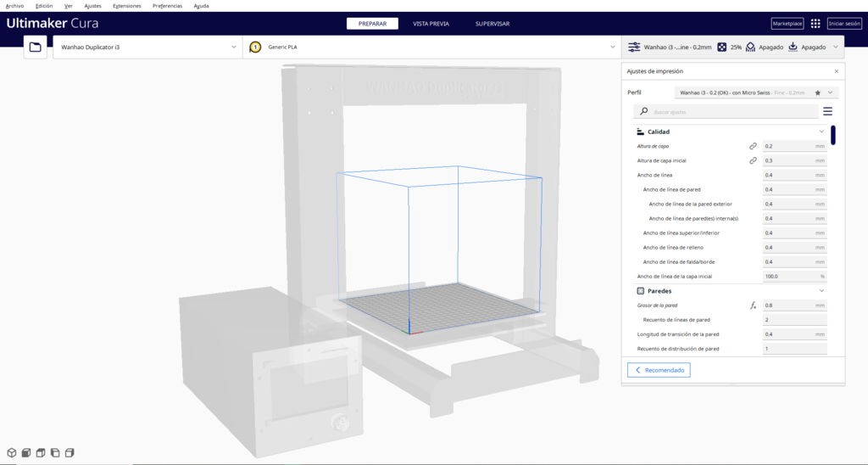Select the top view cube icon

(x=41, y=453)
